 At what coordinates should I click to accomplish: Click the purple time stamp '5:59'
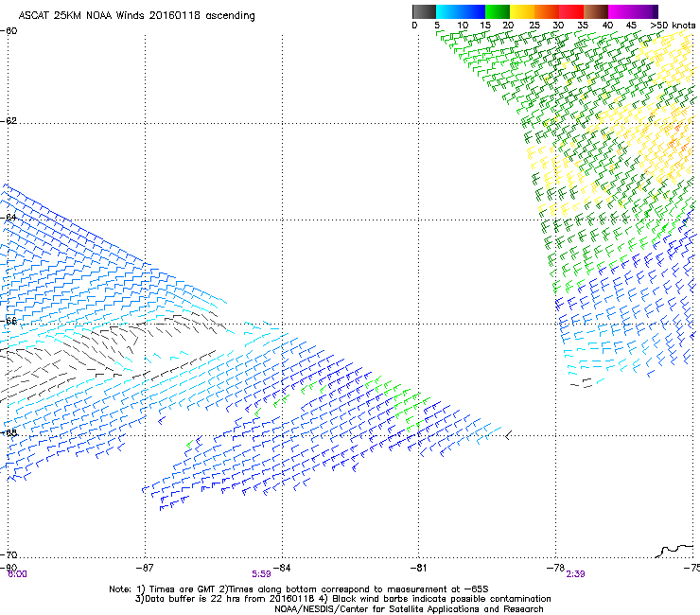261,574
